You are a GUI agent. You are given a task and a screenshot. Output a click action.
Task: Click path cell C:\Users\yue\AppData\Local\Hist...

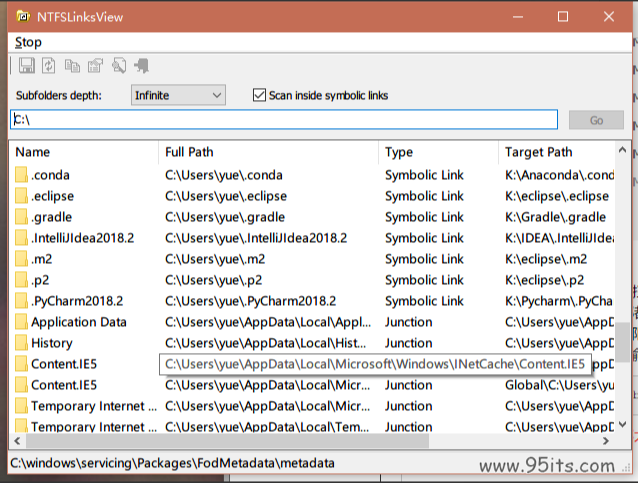265,343
